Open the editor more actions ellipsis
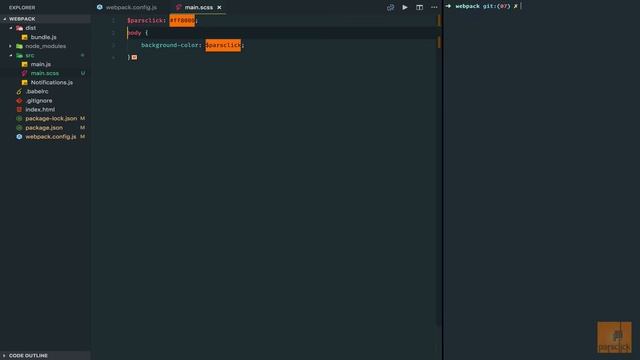Image resolution: width=640 pixels, height=360 pixels. tap(434, 7)
